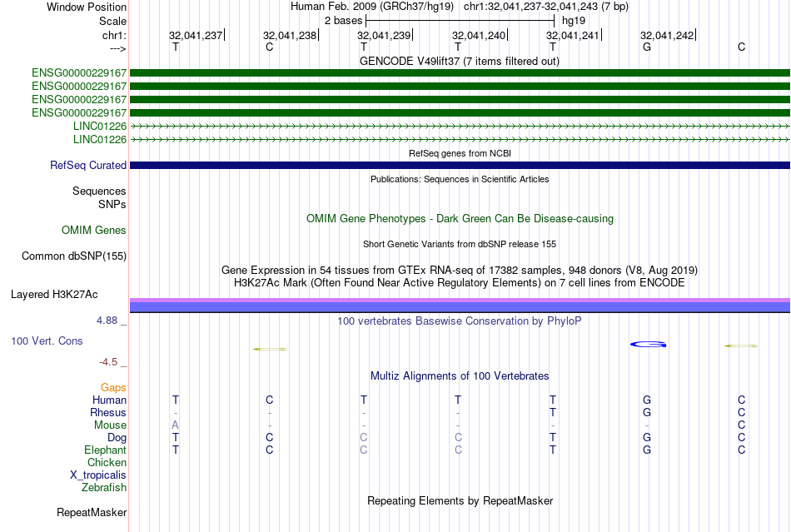Viewport: 791px width, 532px height.
Task: Click the 32,041,237 ruler coordinate
Action: click(x=196, y=35)
